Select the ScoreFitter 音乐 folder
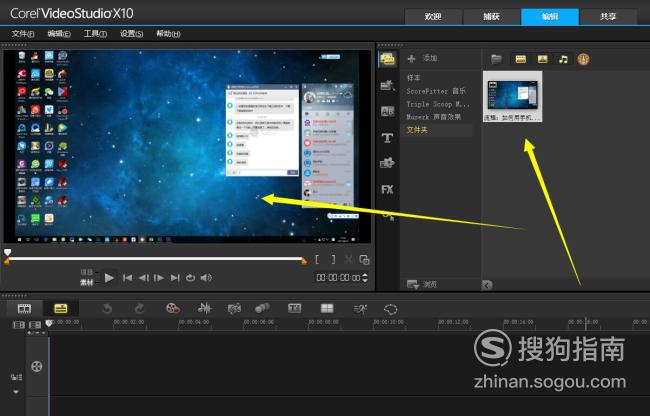The width and height of the screenshot is (650, 416). [436, 91]
